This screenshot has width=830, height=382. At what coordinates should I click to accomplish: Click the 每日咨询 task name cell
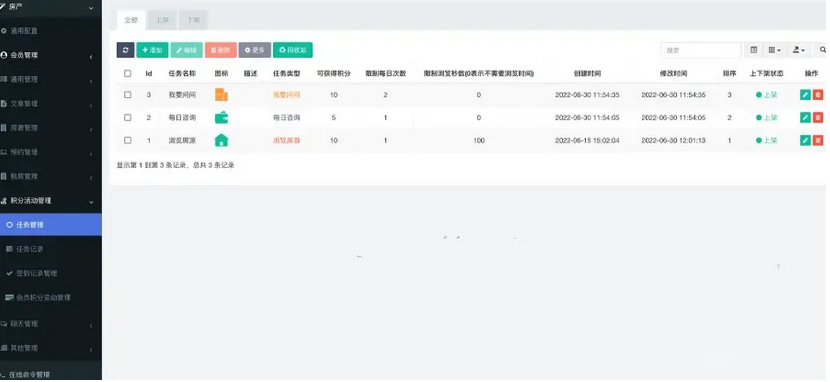(182, 117)
